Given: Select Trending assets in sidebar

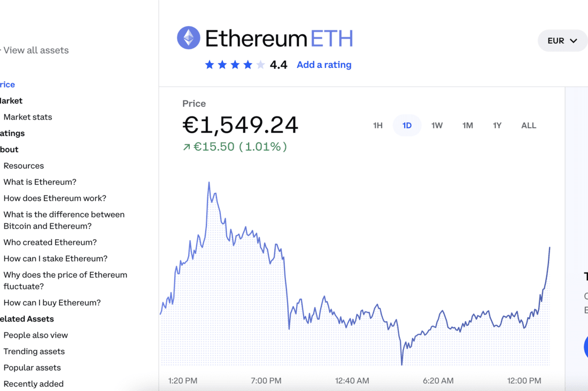Looking at the screenshot, I should click(x=34, y=351).
